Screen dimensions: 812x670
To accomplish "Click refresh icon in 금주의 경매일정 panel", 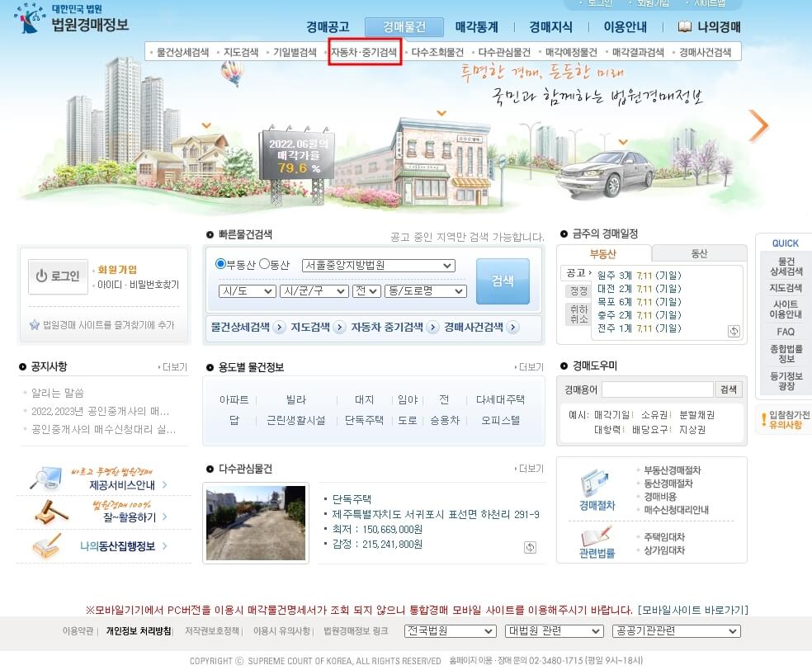I will tap(734, 331).
